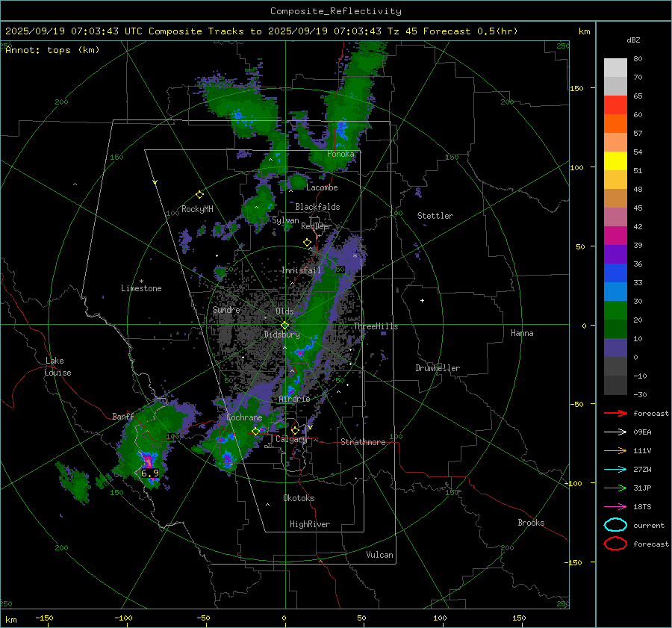Pick the green 31JP track arrow
The width and height of the screenshot is (672, 628).
coord(615,488)
